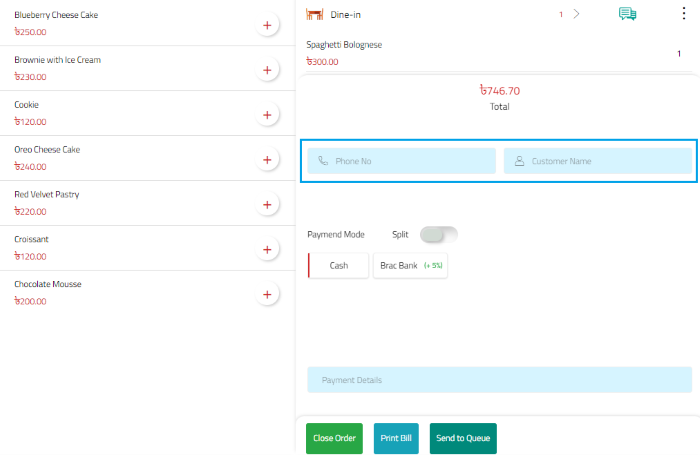Open the order notes chat icon
Image resolution: width=700 pixels, height=455 pixels.
[628, 14]
